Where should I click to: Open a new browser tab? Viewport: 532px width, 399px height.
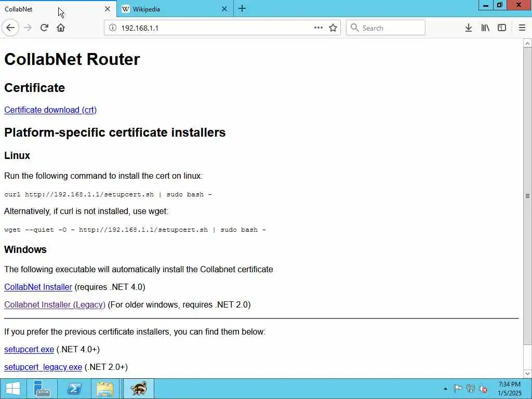pyautogui.click(x=242, y=9)
